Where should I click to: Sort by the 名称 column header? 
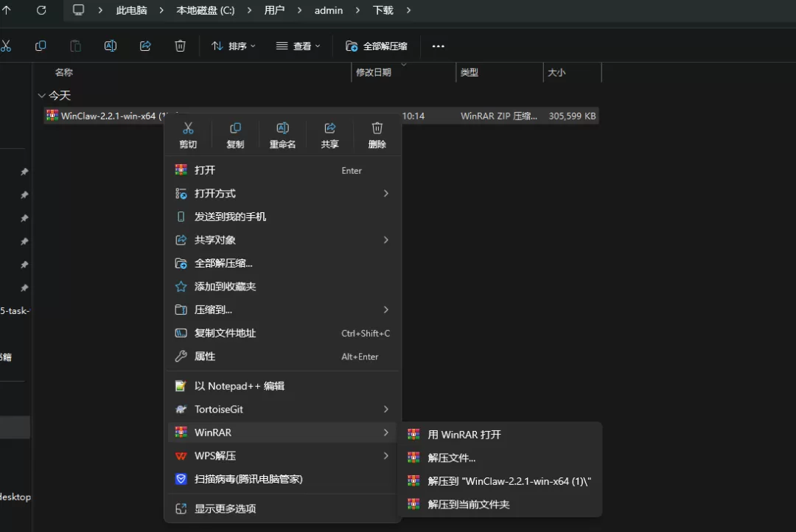tap(64, 72)
